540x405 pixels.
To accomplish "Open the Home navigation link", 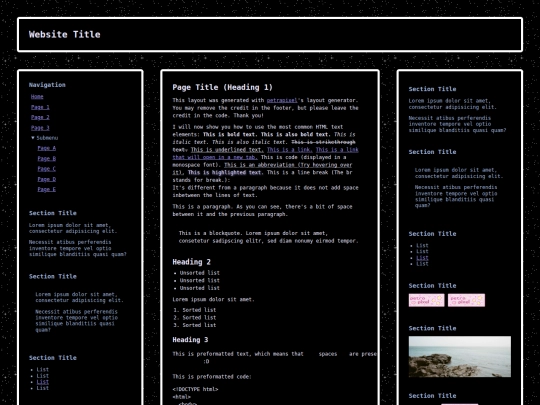I will 37,97.
